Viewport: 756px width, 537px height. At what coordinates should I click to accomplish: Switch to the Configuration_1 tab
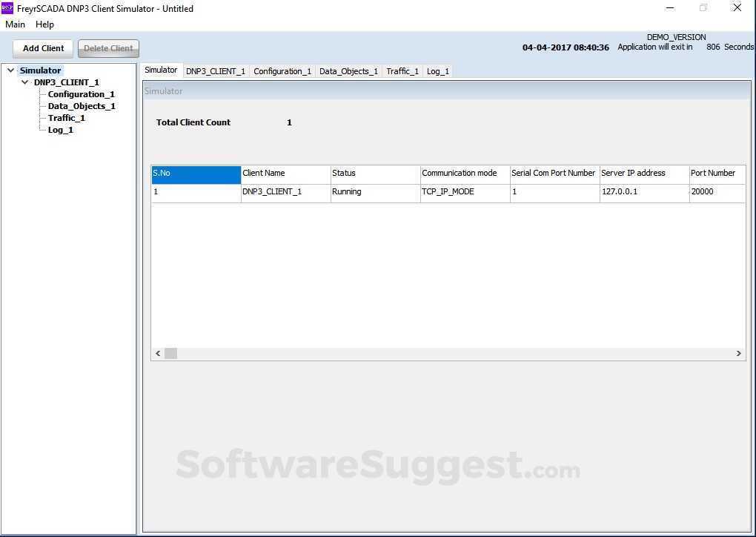282,70
